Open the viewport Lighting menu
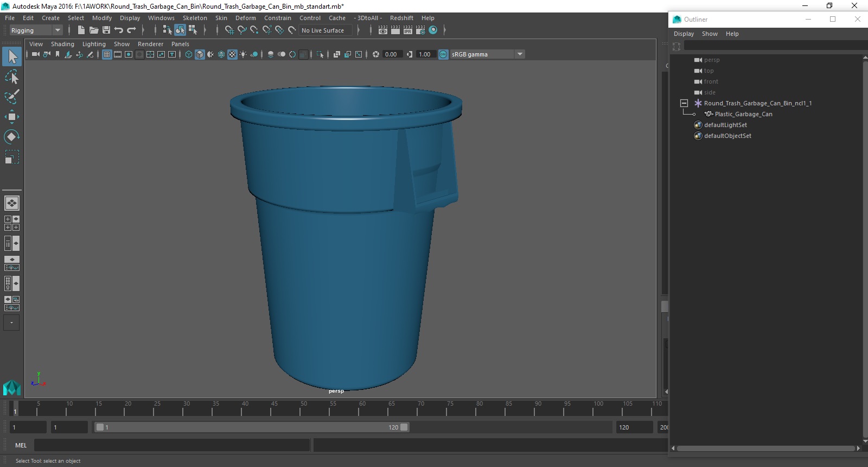Viewport: 868px width, 467px height. click(94, 44)
